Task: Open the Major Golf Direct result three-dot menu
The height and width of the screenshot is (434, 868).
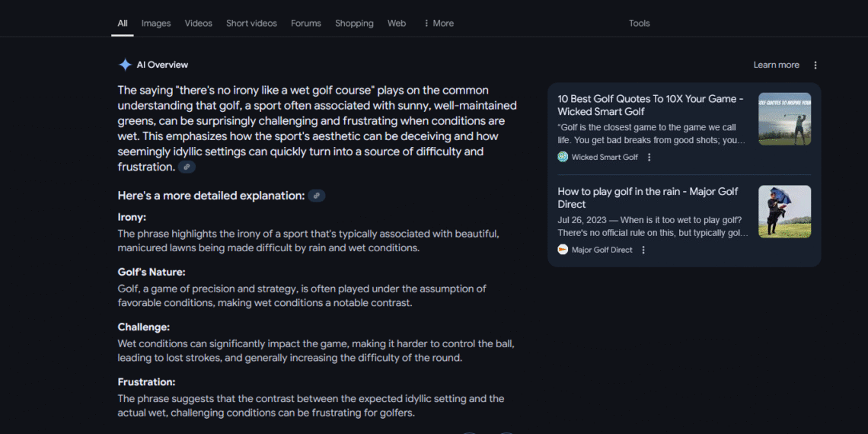Action: [643, 250]
